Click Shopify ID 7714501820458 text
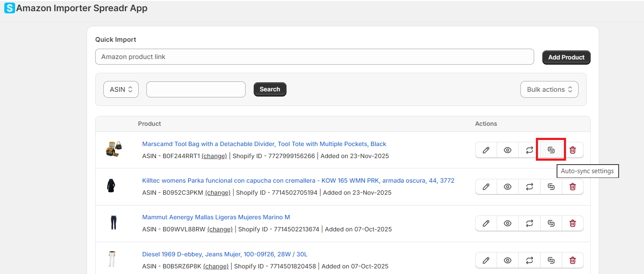The image size is (644, 274). click(275, 266)
